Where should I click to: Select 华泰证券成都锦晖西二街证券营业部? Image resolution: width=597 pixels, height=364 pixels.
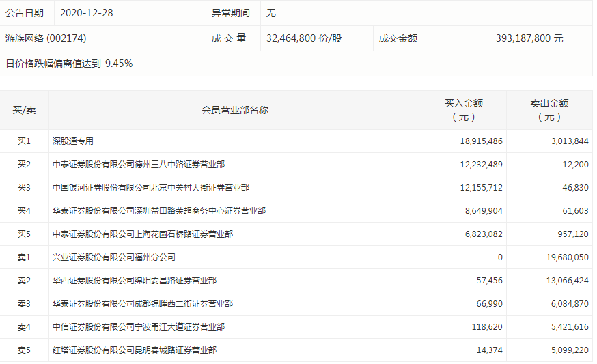coord(143,304)
